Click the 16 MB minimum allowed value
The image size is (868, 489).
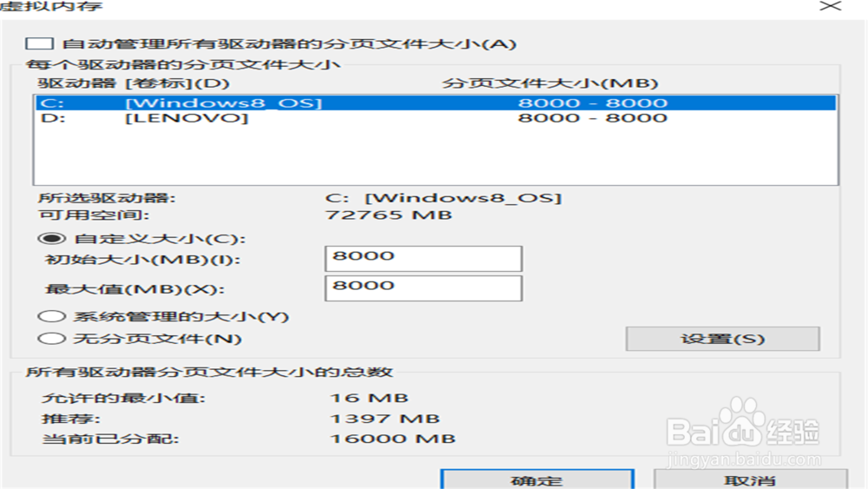(x=369, y=398)
